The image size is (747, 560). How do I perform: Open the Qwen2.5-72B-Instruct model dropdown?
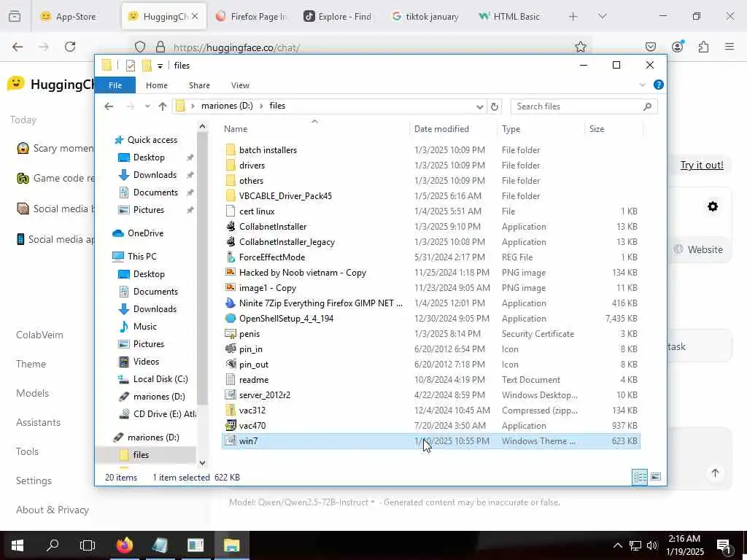click(x=317, y=502)
